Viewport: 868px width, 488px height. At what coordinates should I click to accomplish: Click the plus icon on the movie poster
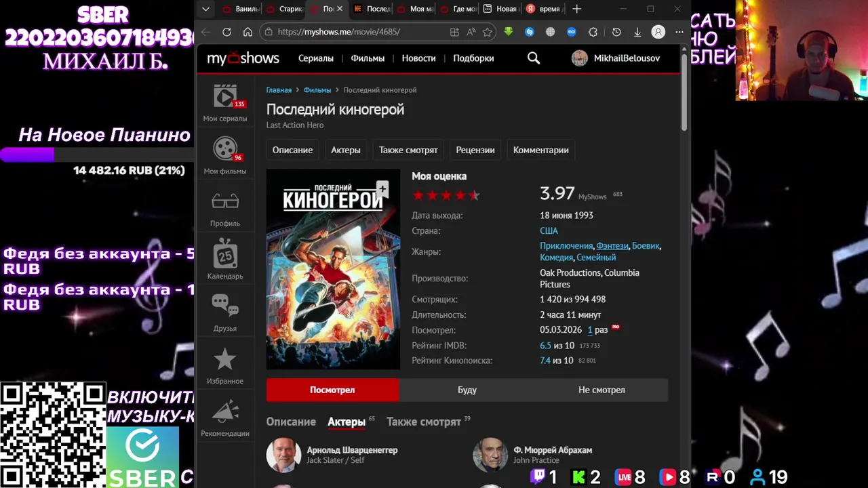pos(382,188)
